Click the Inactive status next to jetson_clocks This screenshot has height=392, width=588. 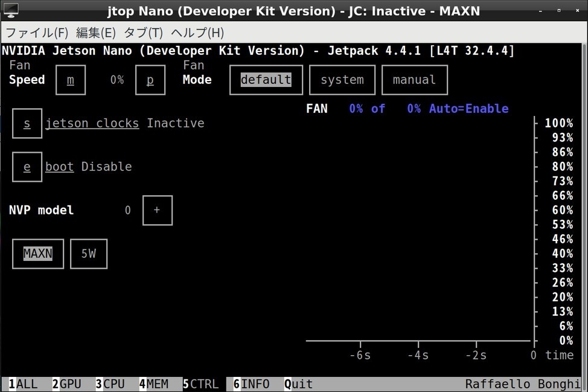point(176,123)
